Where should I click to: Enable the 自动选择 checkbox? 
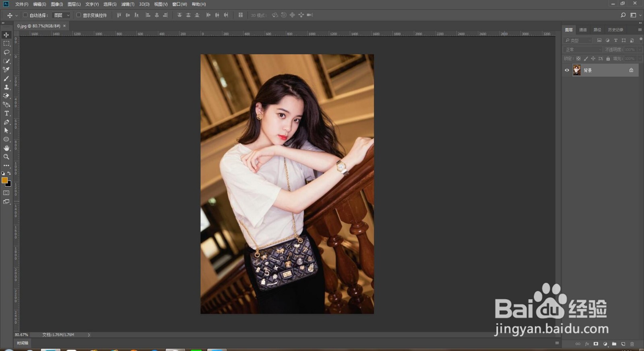[25, 15]
